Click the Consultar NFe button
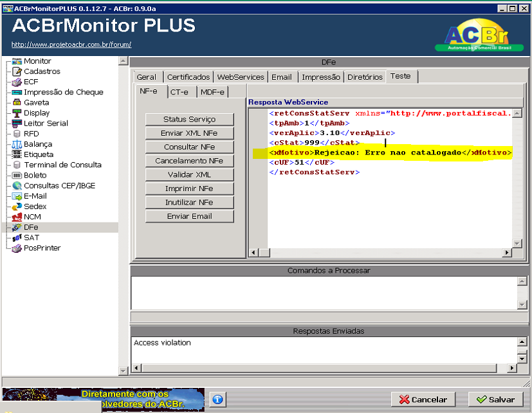The image size is (532, 413). 189,147
